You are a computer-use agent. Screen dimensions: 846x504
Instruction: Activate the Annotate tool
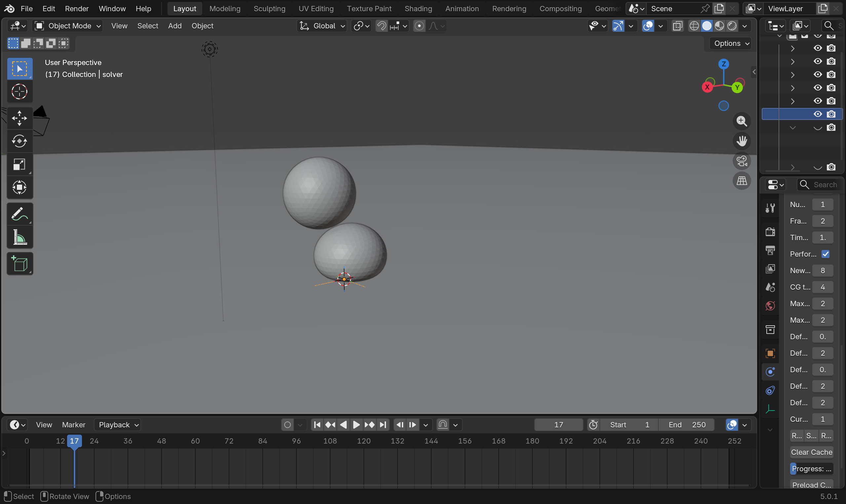coord(19,214)
